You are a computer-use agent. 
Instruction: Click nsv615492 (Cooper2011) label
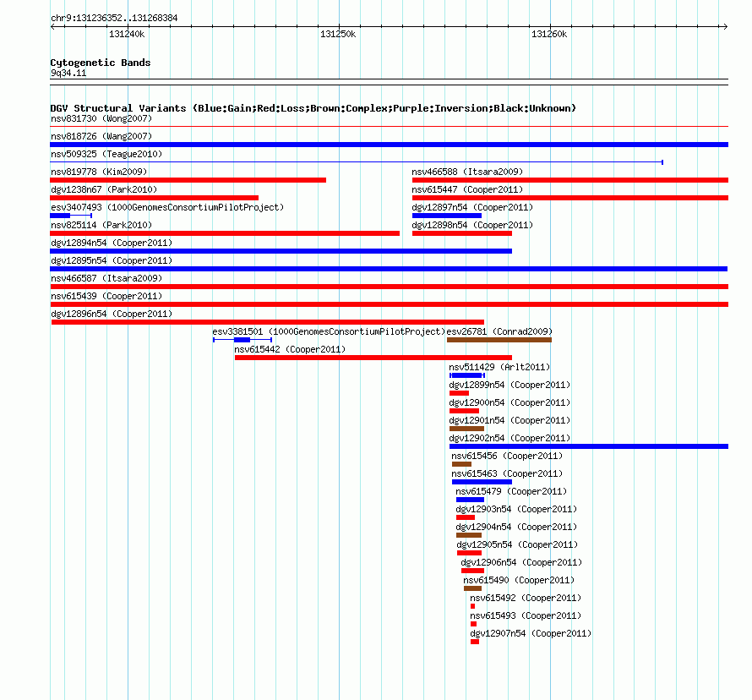(526, 598)
